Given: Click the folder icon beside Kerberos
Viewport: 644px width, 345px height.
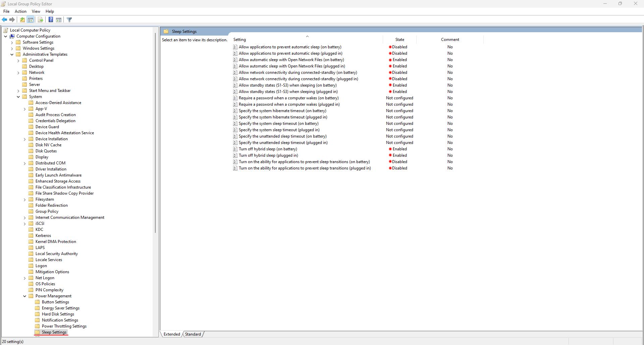Looking at the screenshot, I should point(31,236).
